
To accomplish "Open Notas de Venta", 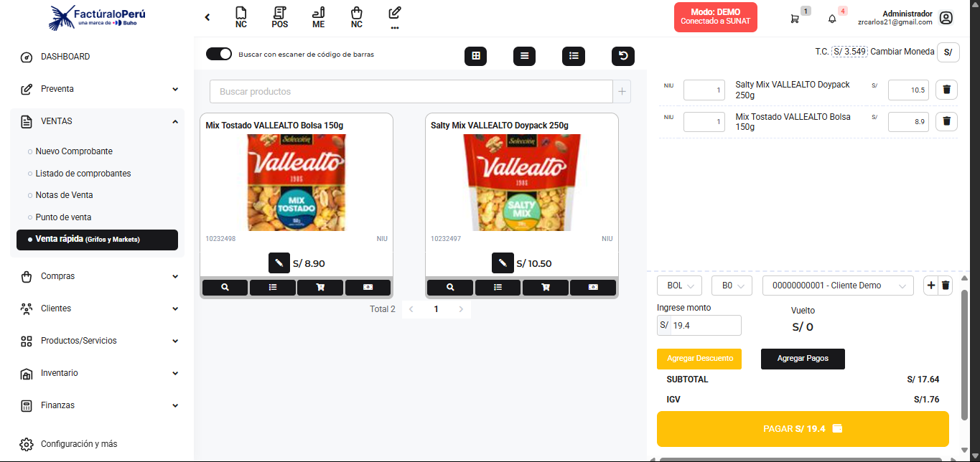I will point(64,195).
